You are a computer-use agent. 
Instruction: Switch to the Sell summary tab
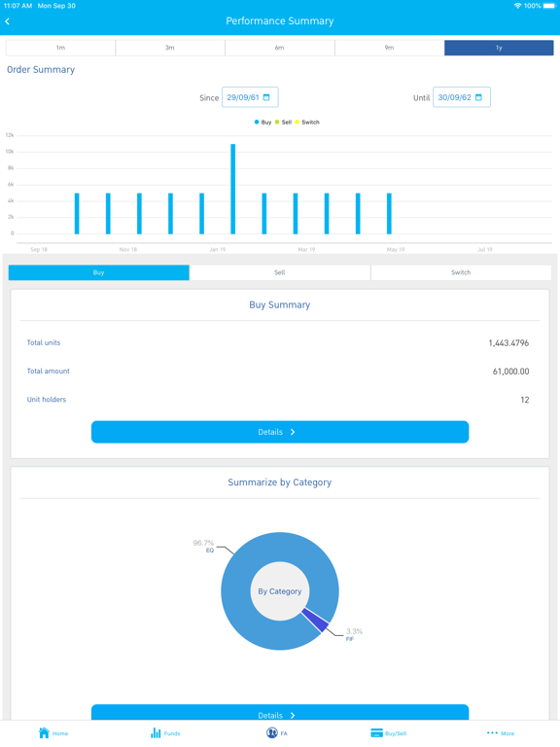click(280, 272)
